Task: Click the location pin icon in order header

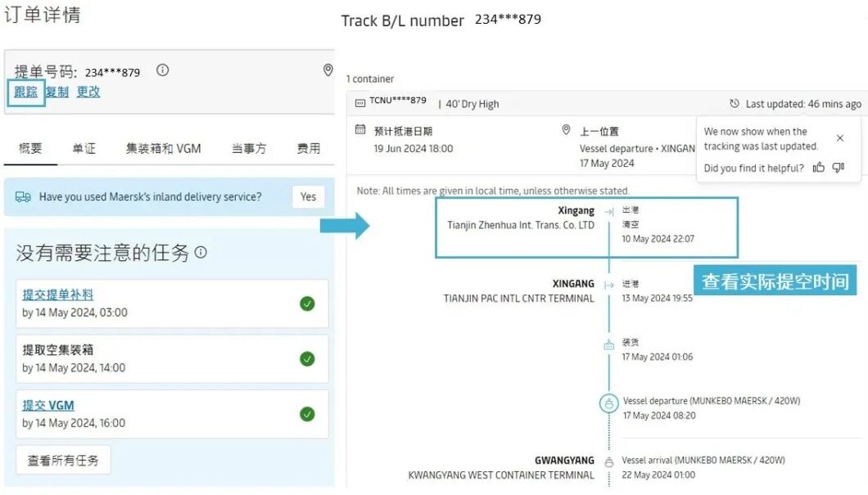Action: [328, 70]
